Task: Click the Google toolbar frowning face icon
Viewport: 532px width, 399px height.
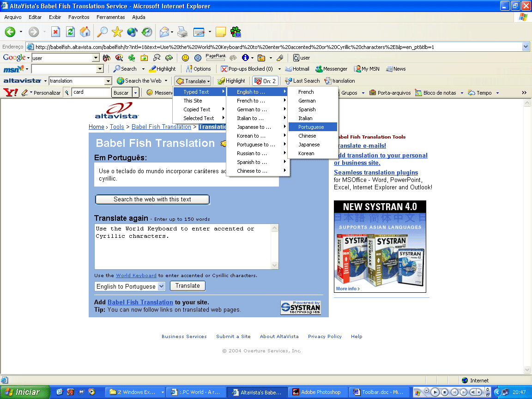Action: coord(198,58)
